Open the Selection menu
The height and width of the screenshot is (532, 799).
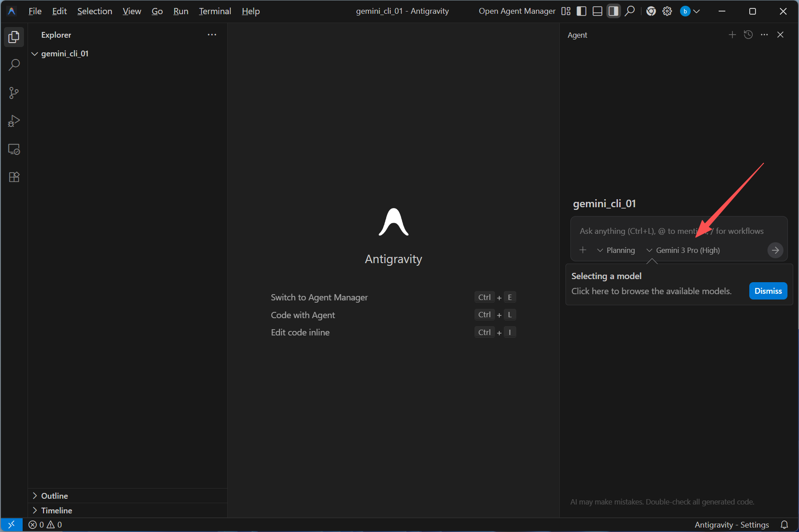[x=95, y=11]
